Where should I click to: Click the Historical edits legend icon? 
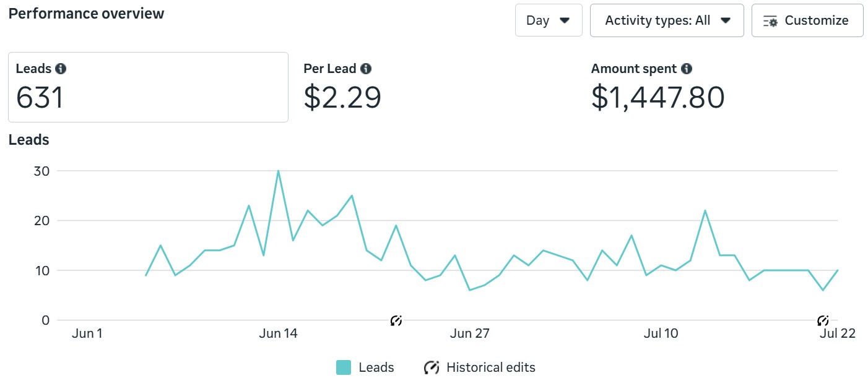click(x=432, y=367)
